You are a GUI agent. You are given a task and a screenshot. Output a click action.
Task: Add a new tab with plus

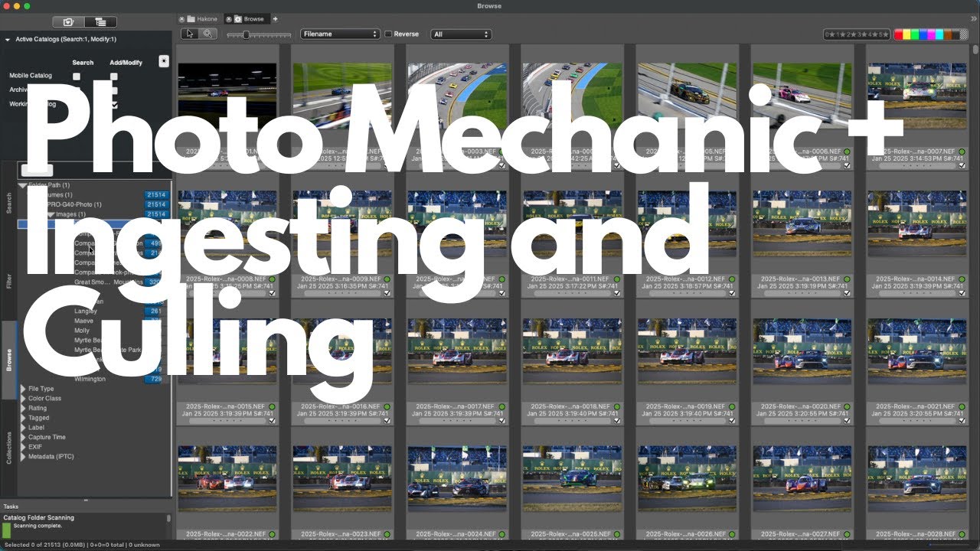point(275,18)
